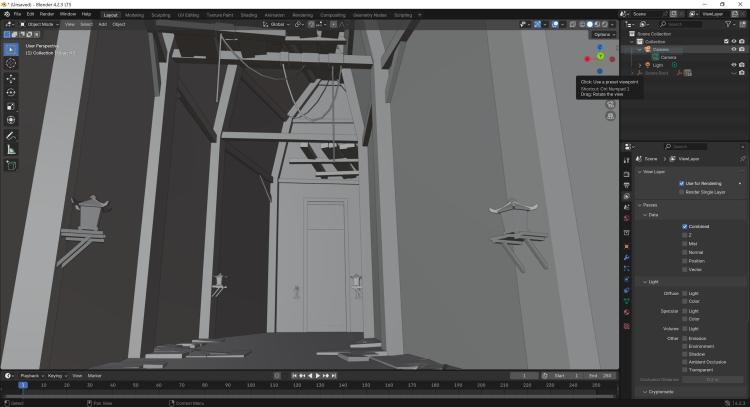Select the Scale tool

(11, 106)
